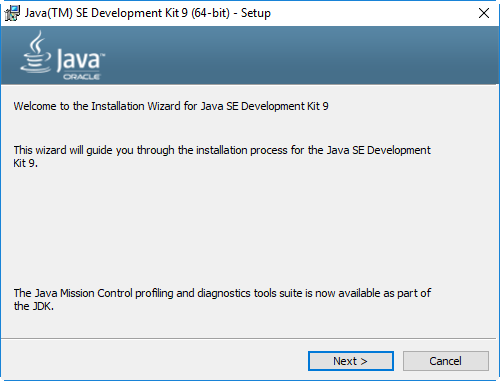Click the Java steaming coffee cup logo
The image size is (500, 381).
36,52
